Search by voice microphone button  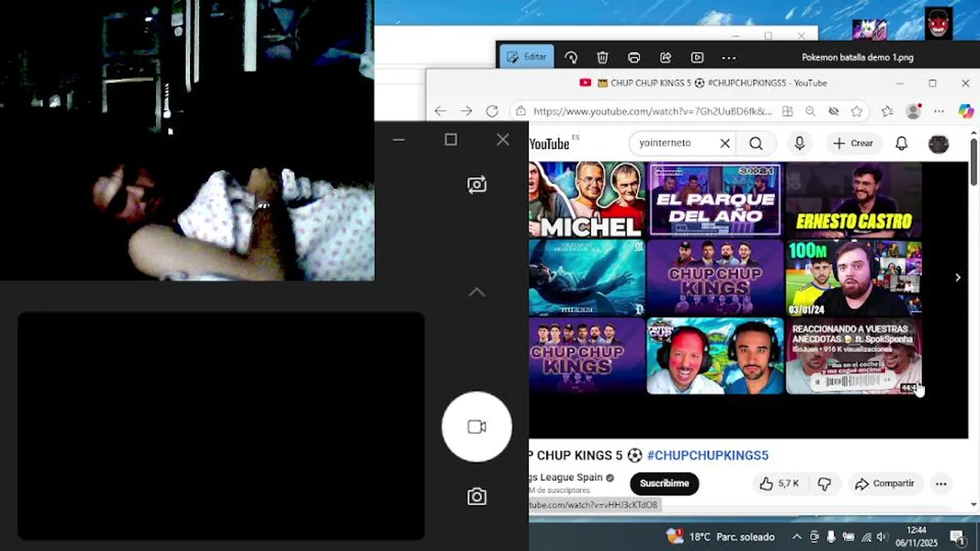click(799, 143)
